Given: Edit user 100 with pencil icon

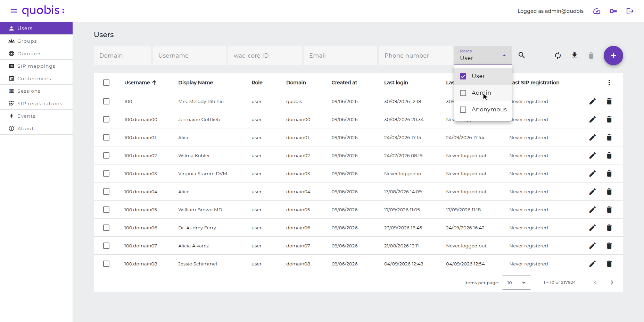Looking at the screenshot, I should (593, 101).
